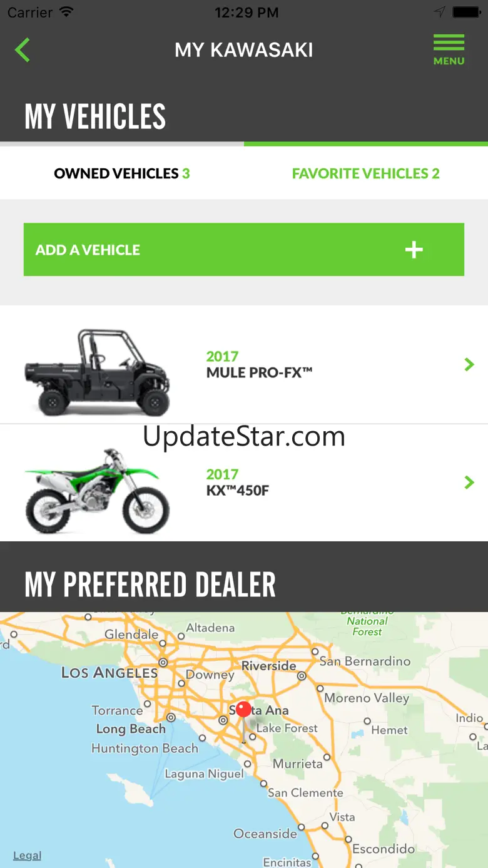The width and height of the screenshot is (488, 868).
Task: Tap the plus icon on Add a Vehicle
Action: click(x=414, y=250)
